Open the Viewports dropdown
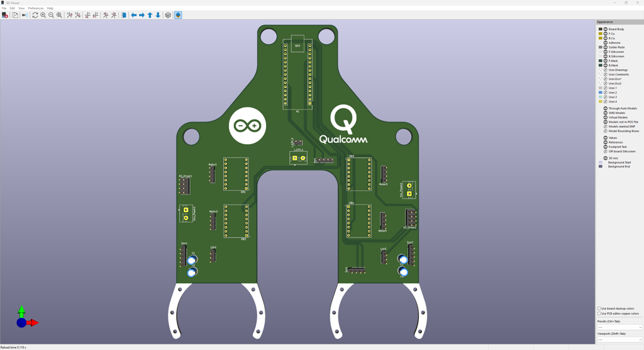Screen dimensions: 644x350 [619, 340]
